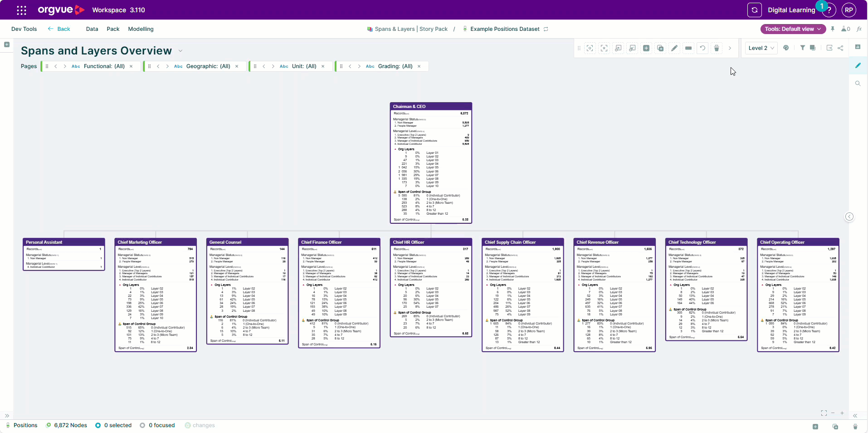The width and height of the screenshot is (868, 433).
Task: Open the Data menu
Action: (x=92, y=29)
